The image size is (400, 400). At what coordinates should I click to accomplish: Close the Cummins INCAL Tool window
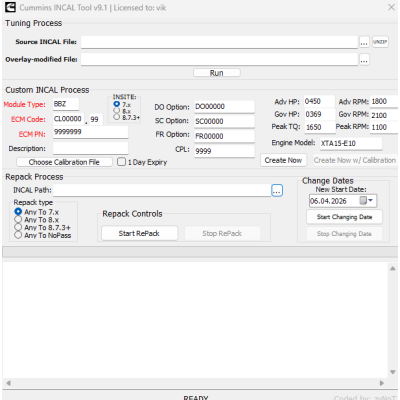click(391, 7)
